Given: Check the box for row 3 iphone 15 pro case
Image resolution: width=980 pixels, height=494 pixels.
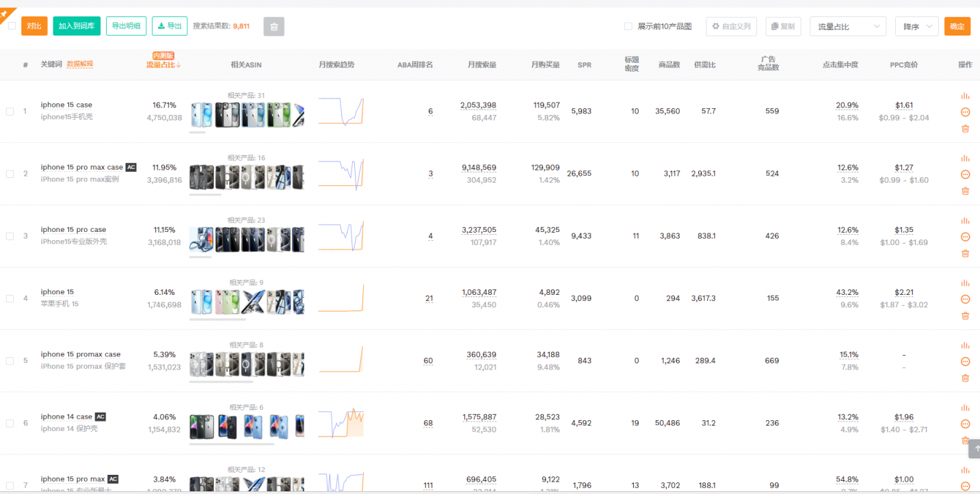Looking at the screenshot, I should 10,236.
